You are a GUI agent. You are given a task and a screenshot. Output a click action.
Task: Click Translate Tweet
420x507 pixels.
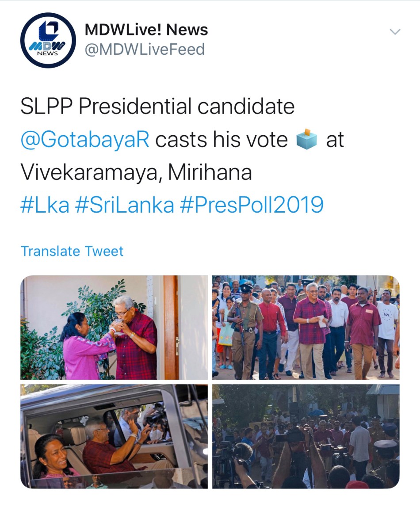pyautogui.click(x=72, y=251)
